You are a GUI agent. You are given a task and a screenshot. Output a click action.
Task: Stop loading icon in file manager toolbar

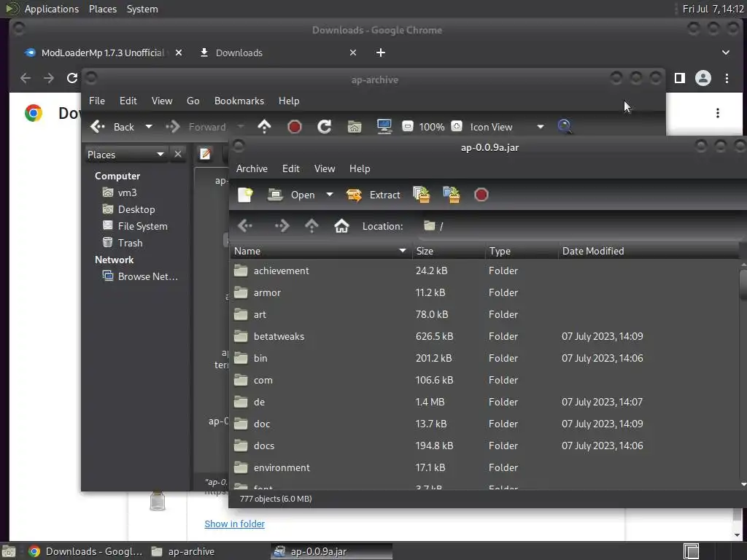(x=295, y=127)
